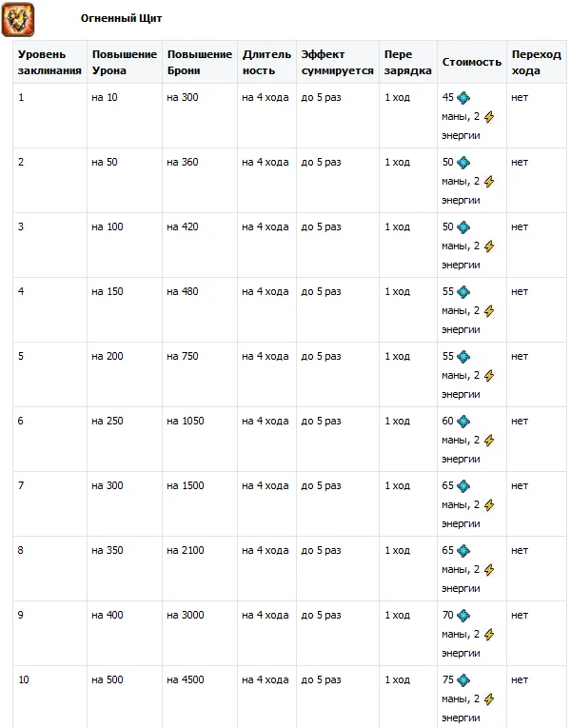This screenshot has width=571, height=728.
Task: Select the "на 4500" armor cell
Action: [186, 679]
